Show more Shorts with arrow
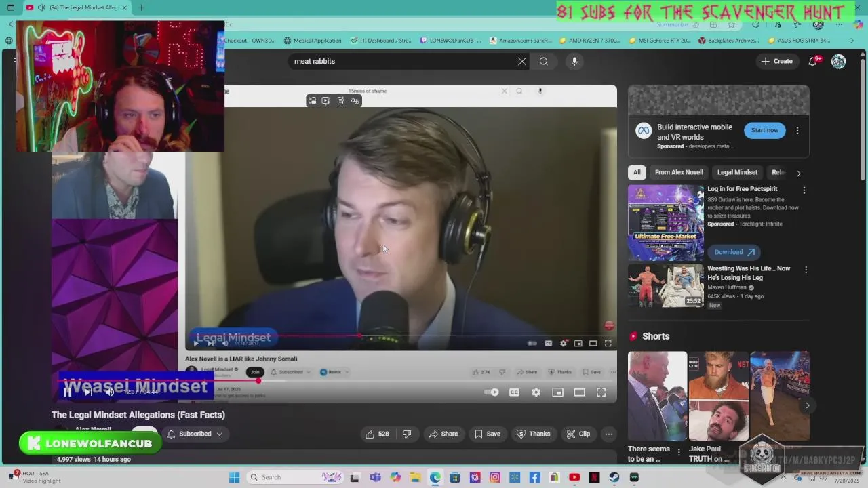Image resolution: width=868 pixels, height=488 pixels. [x=807, y=405]
